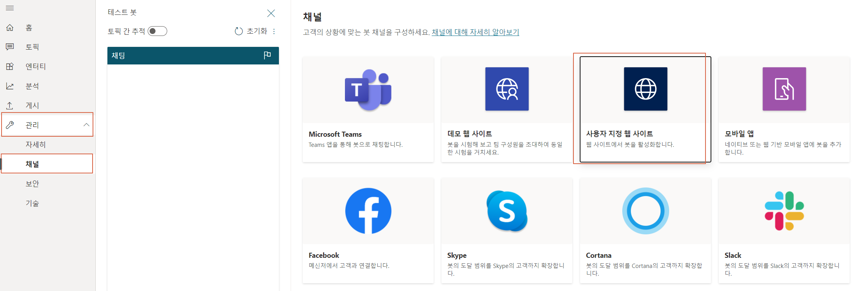Click the Facebook card description text
Viewport: 868px width, 291px height.
point(349,266)
